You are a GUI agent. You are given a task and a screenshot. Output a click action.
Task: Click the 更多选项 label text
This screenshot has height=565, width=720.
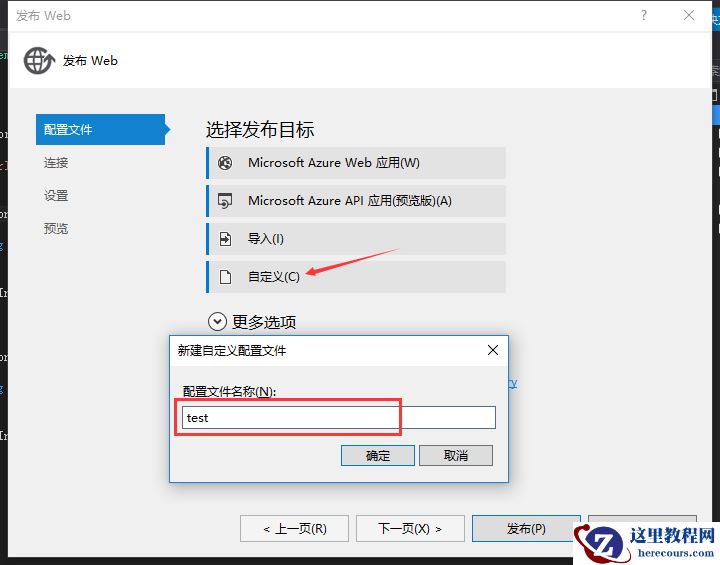(264, 322)
